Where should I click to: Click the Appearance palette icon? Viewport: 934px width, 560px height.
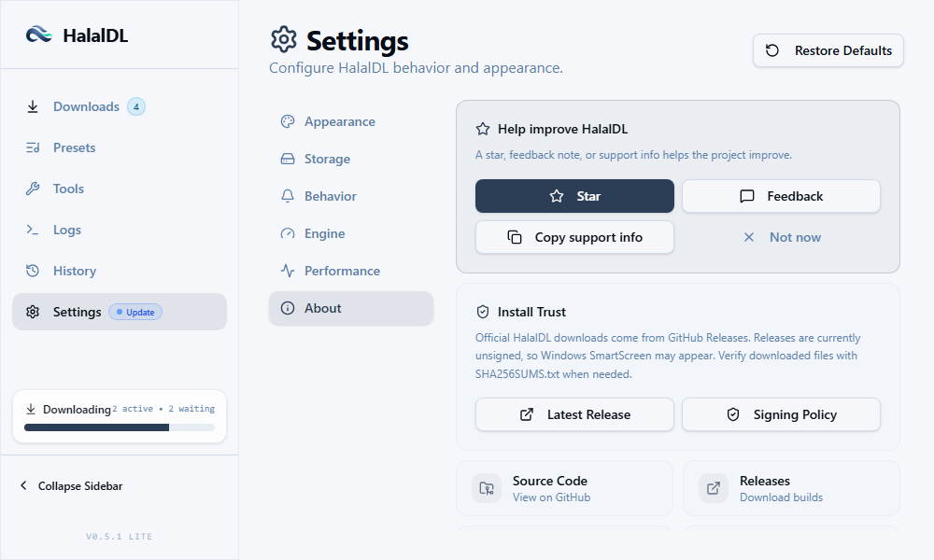tap(288, 121)
